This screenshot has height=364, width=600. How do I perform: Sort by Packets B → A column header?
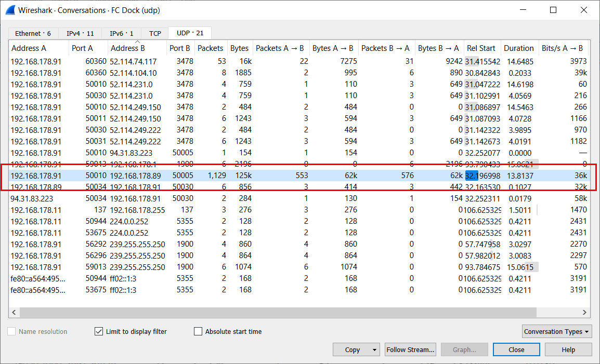[x=386, y=48]
